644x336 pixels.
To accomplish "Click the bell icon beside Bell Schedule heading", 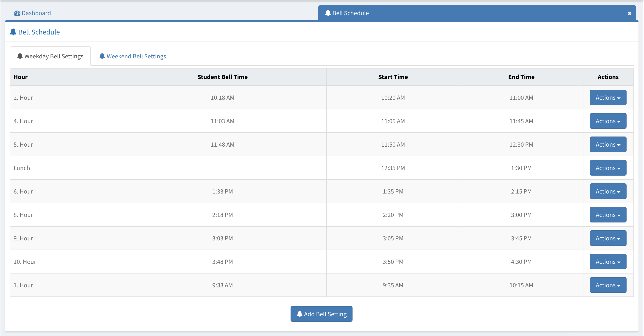I will coord(13,32).
